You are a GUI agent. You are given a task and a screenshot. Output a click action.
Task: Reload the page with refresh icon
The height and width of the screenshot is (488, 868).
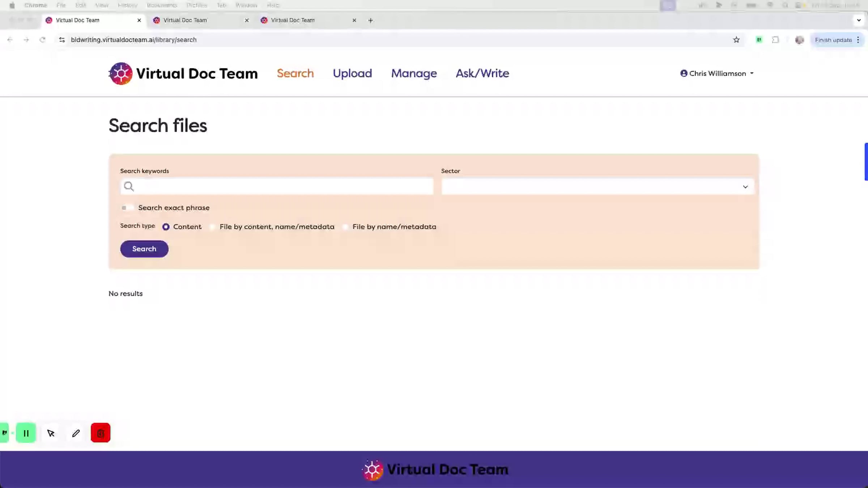42,40
